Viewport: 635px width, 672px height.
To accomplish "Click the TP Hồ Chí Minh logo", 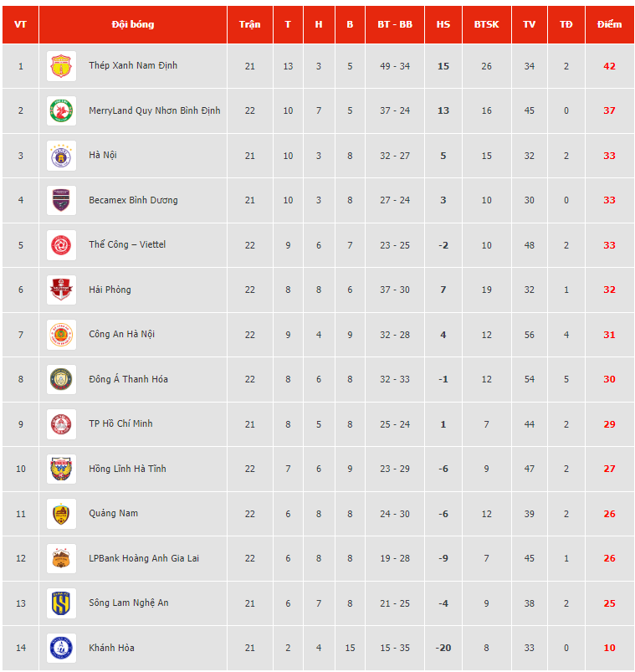I will pos(61,424).
